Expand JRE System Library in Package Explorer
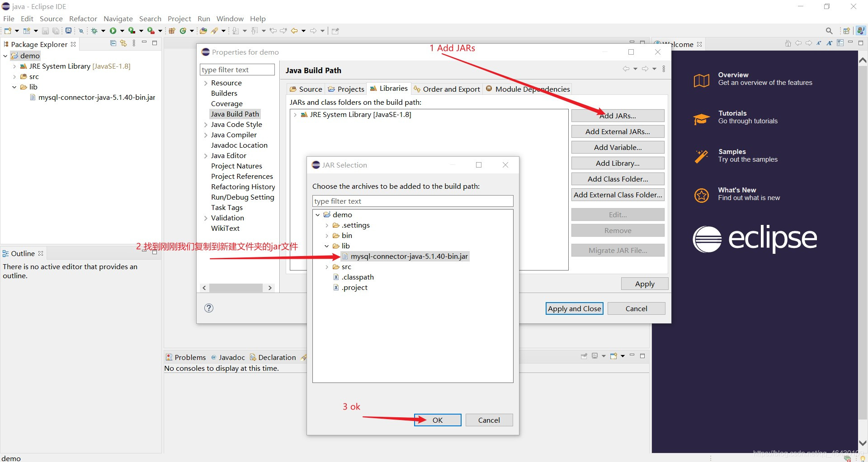 14,66
